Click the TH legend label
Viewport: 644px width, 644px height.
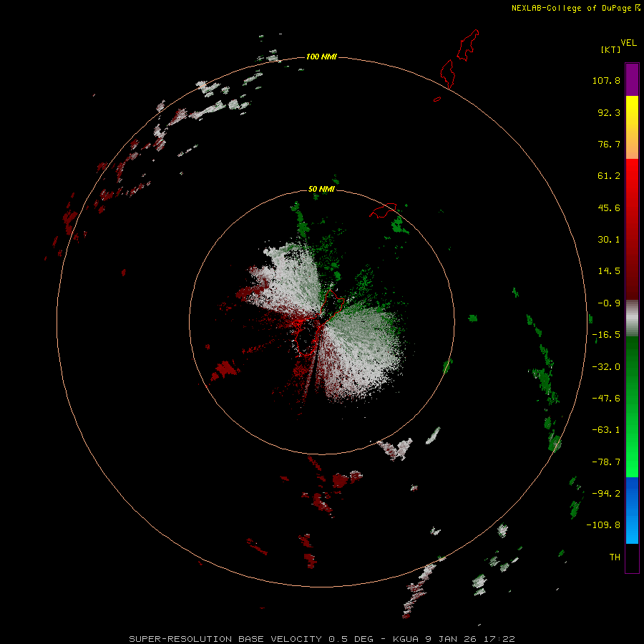(615, 557)
